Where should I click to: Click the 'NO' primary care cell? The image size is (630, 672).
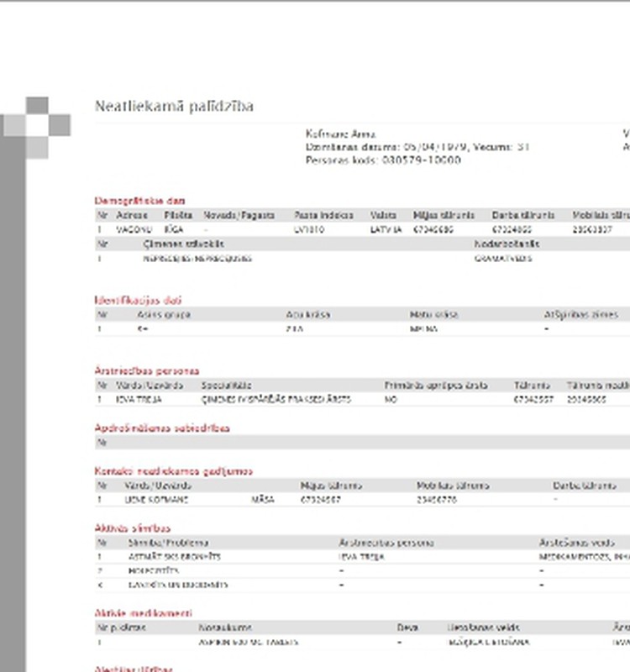coord(391,400)
